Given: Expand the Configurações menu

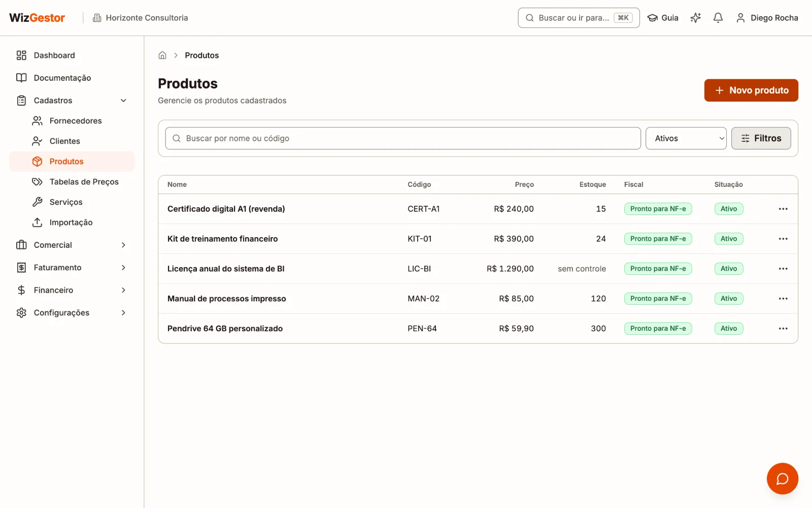Looking at the screenshot, I should (x=72, y=313).
